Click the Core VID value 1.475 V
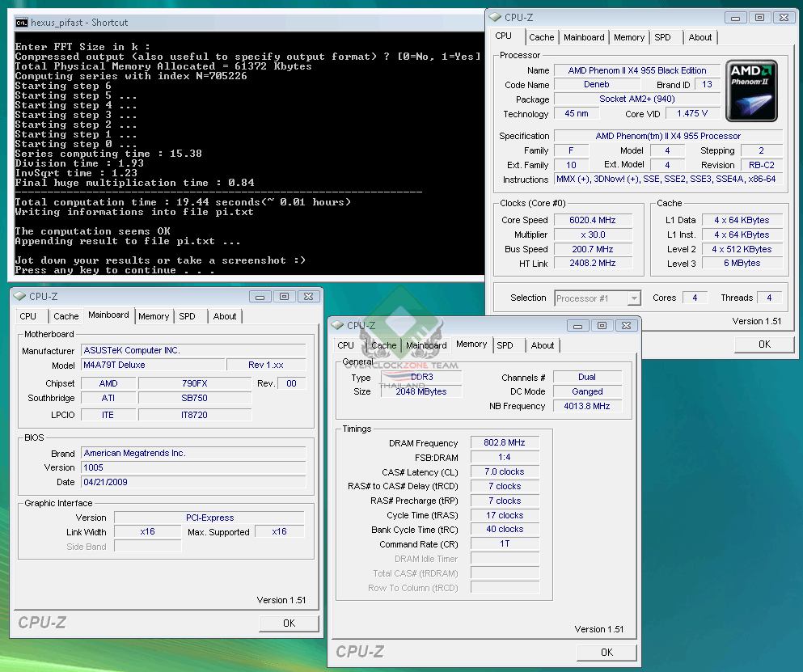 pyautogui.click(x=692, y=114)
